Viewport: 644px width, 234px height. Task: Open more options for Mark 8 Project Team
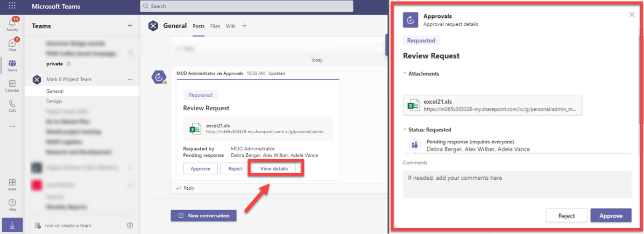pos(130,79)
